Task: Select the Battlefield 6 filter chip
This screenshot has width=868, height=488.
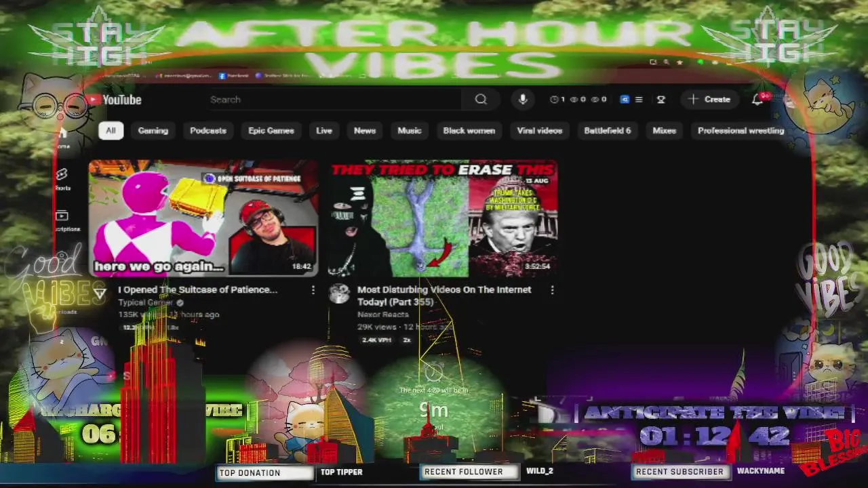Action: coord(608,131)
